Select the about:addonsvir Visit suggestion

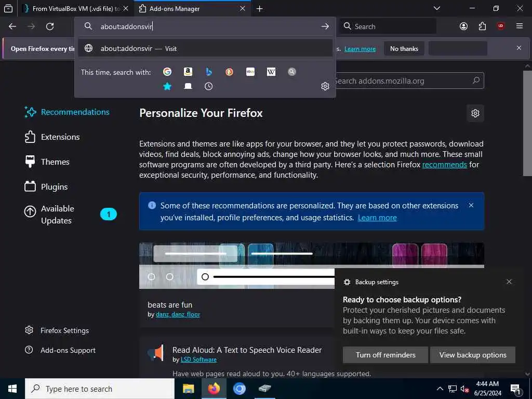tap(205, 48)
